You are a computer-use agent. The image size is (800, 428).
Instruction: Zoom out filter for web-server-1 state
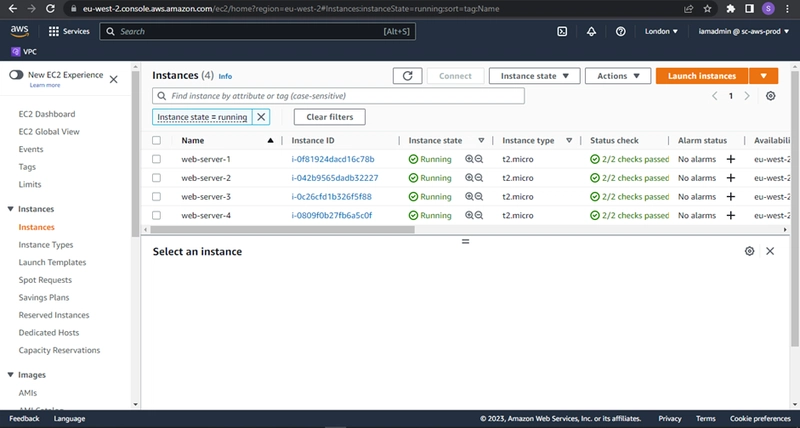(479, 159)
